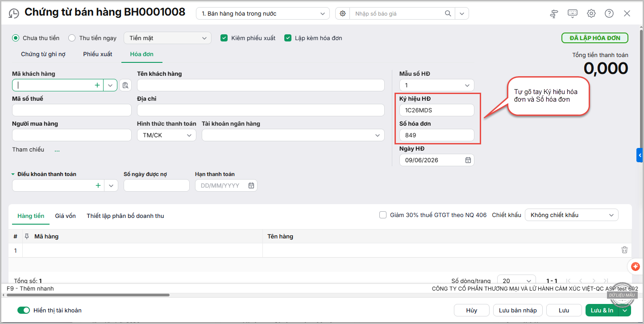Click the gear icon beside quote search
The image size is (644, 324).
(343, 13)
